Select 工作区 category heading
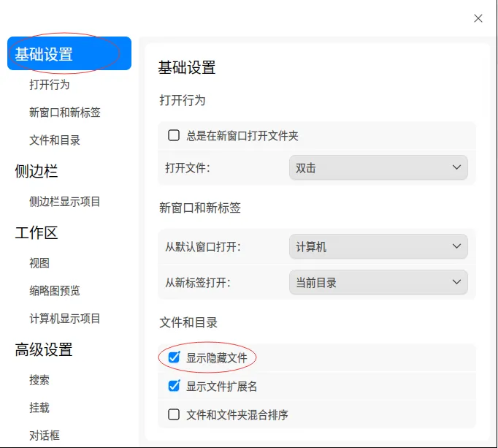The height and width of the screenshot is (448, 498). [x=37, y=233]
